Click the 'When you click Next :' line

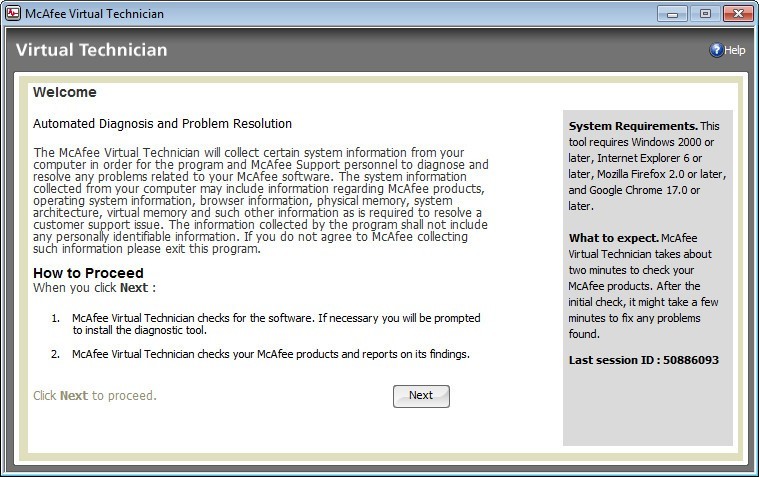pyautogui.click(x=94, y=288)
